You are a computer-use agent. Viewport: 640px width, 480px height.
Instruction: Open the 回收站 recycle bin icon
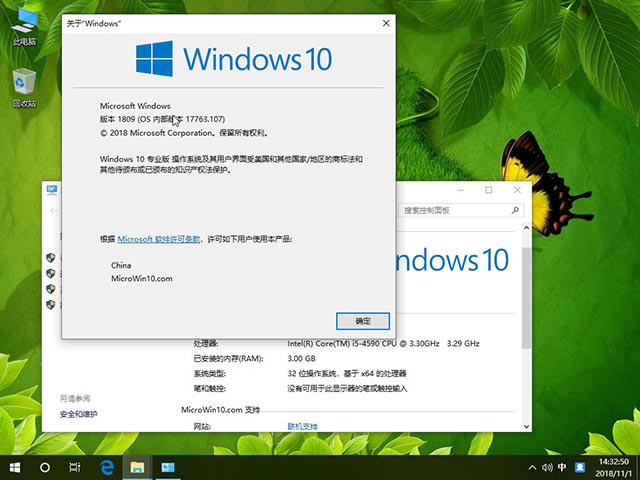pyautogui.click(x=24, y=89)
